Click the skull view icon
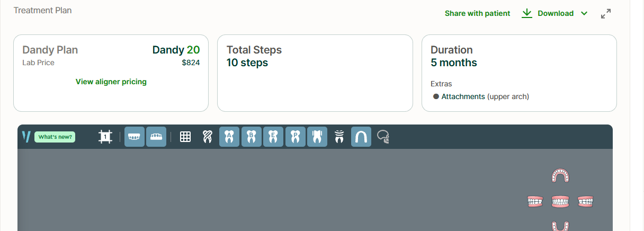Screen dimensions: 644x231 pyautogui.click(x=383, y=137)
